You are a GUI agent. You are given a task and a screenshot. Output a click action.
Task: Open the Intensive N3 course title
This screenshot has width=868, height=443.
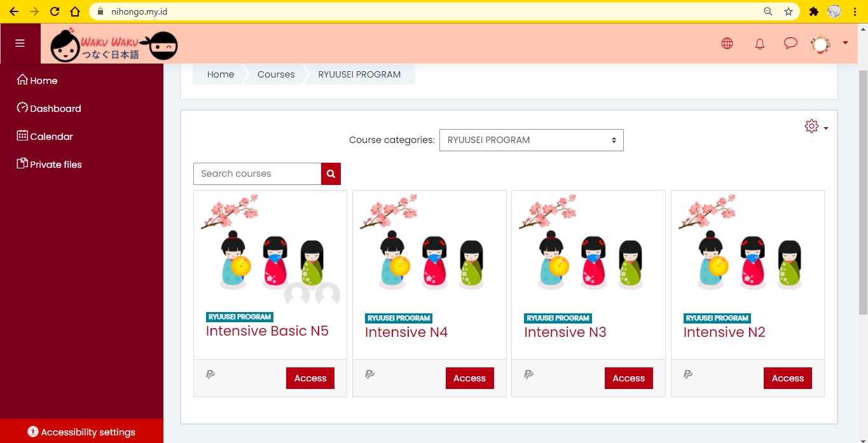(x=565, y=332)
